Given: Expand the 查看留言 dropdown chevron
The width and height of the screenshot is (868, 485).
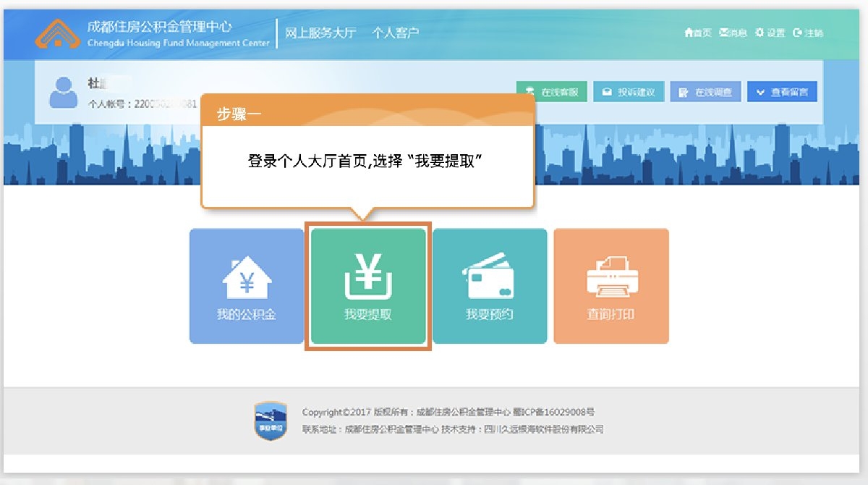Looking at the screenshot, I should coord(760,91).
